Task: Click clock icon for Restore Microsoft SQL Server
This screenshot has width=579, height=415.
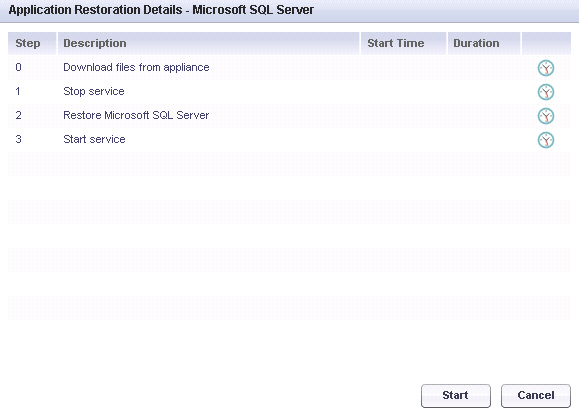Action: pos(546,116)
